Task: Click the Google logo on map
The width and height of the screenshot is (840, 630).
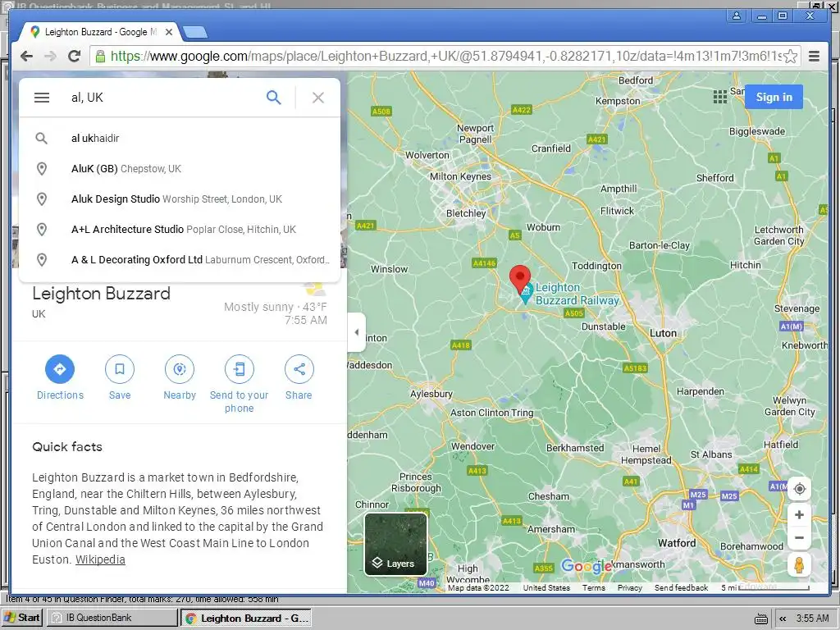Action: tap(586, 566)
